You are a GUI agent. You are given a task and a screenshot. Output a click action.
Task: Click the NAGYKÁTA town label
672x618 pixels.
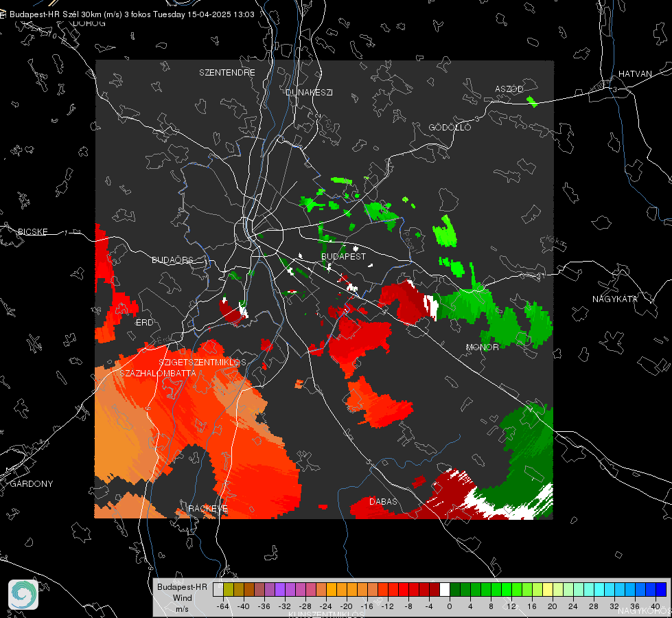(x=614, y=299)
